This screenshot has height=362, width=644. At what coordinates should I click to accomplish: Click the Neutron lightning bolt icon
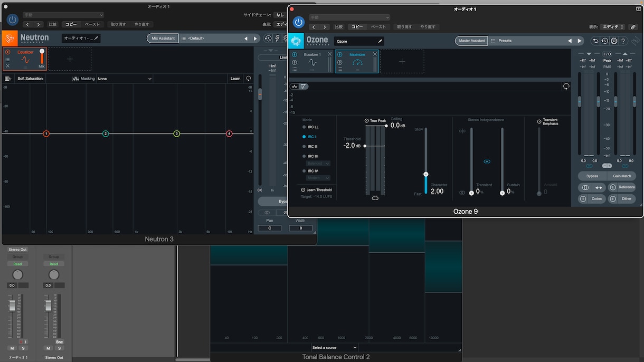coord(277,39)
